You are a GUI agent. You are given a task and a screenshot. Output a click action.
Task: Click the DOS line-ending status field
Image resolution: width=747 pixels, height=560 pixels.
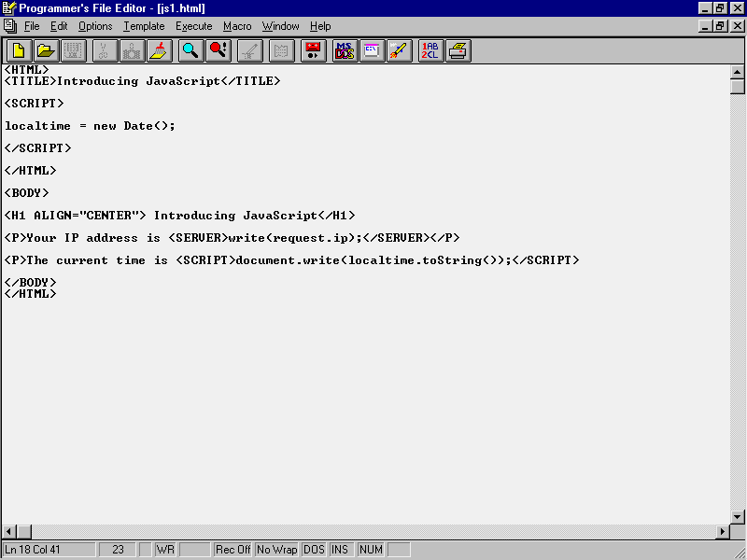(x=314, y=550)
